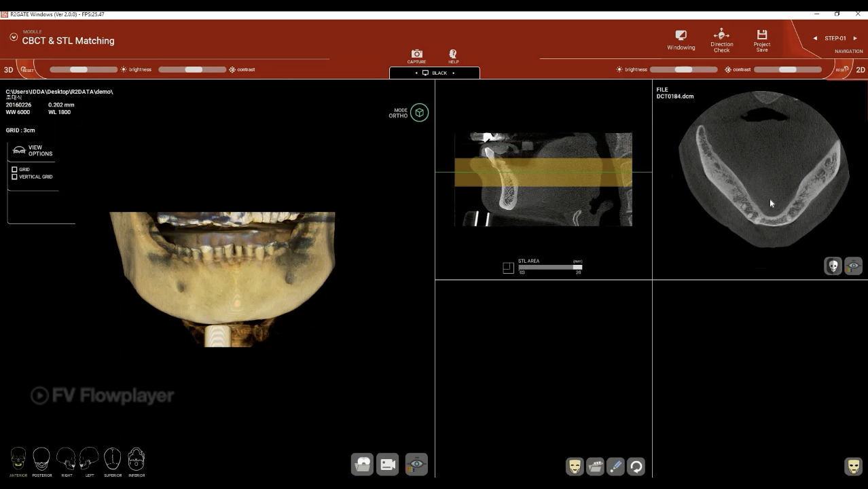Switch to Left skull view
Screen dimensions: 868x489
coord(89,462)
